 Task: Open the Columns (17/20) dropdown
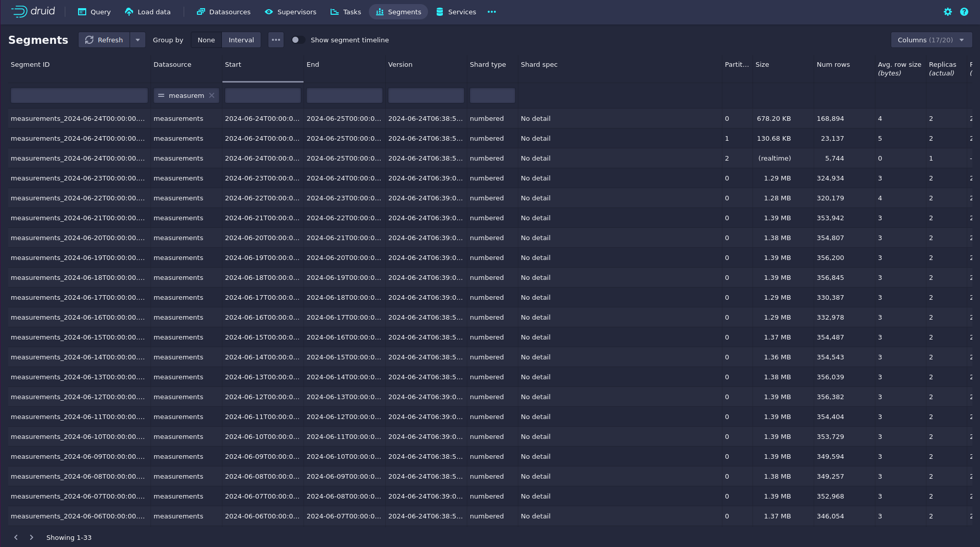[x=931, y=40]
